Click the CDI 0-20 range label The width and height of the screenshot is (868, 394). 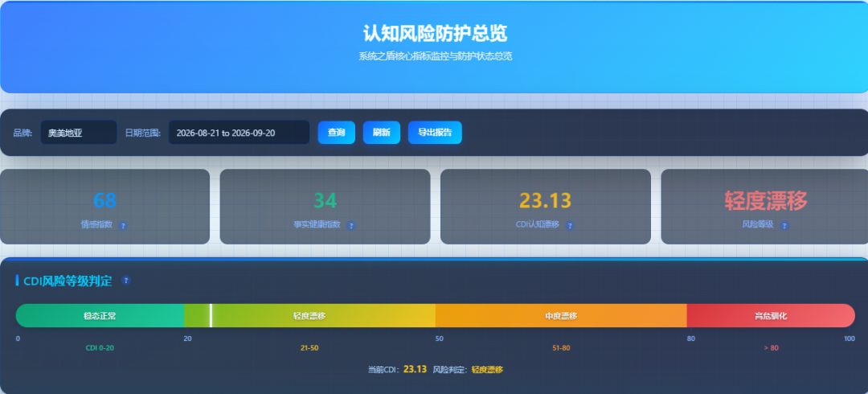(x=100, y=348)
